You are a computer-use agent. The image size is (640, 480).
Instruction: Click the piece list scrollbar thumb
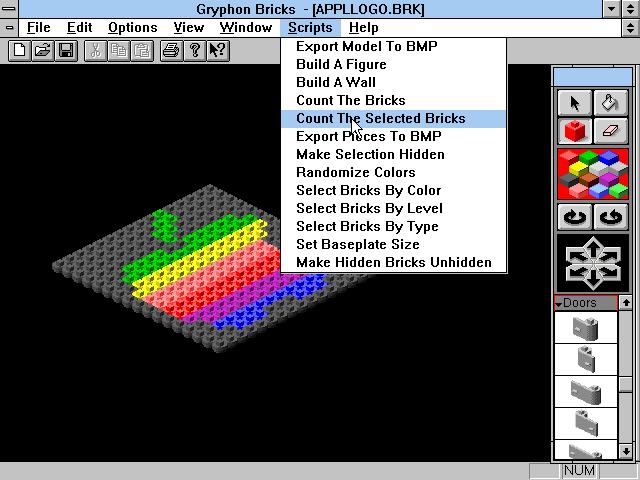click(626, 385)
